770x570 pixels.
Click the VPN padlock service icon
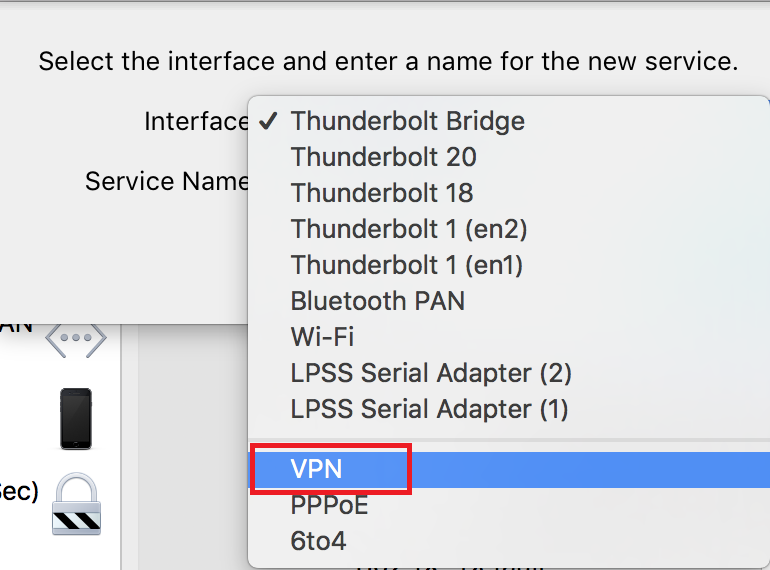click(77, 504)
